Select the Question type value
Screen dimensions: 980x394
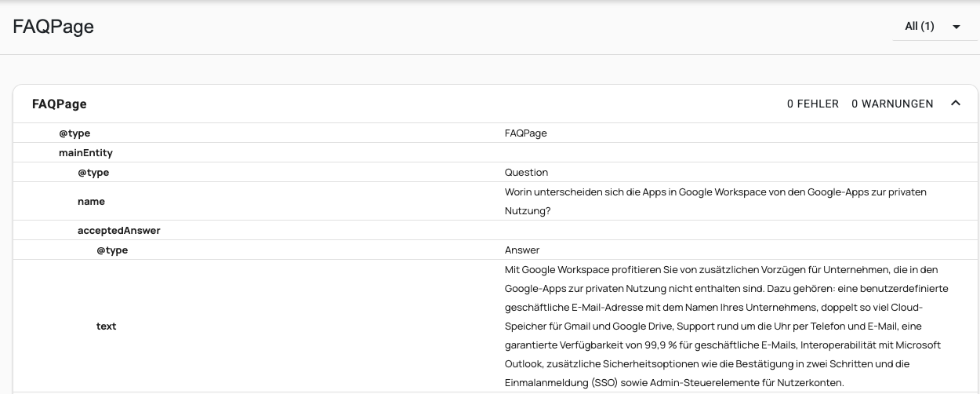(x=526, y=172)
